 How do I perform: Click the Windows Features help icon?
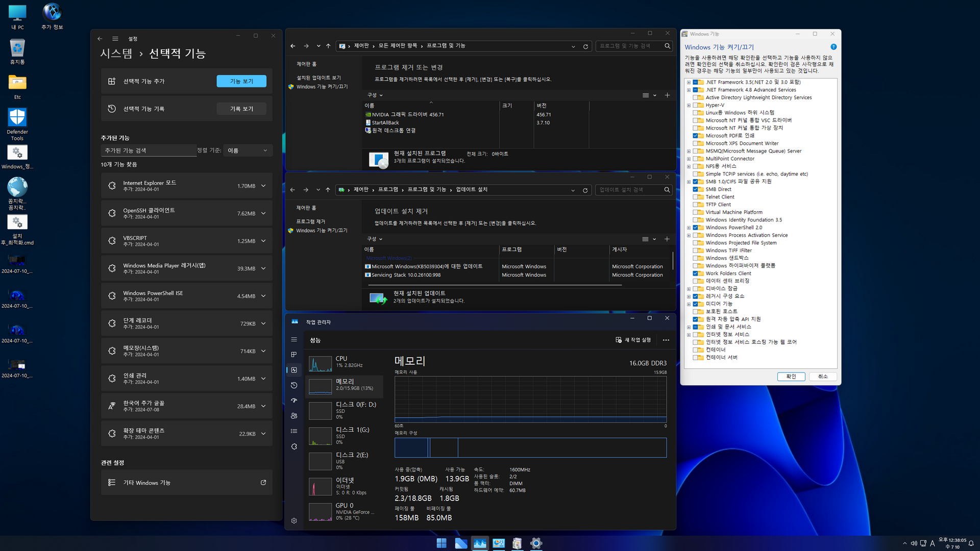tap(834, 47)
